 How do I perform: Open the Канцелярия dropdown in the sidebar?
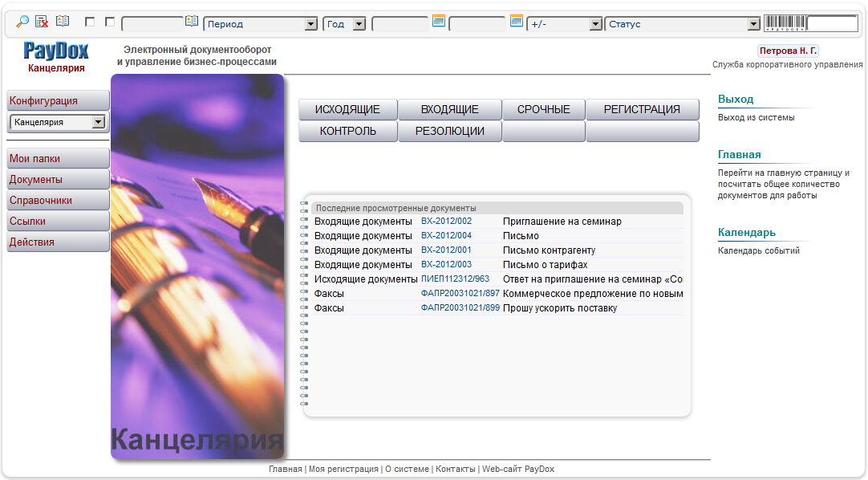coord(58,122)
